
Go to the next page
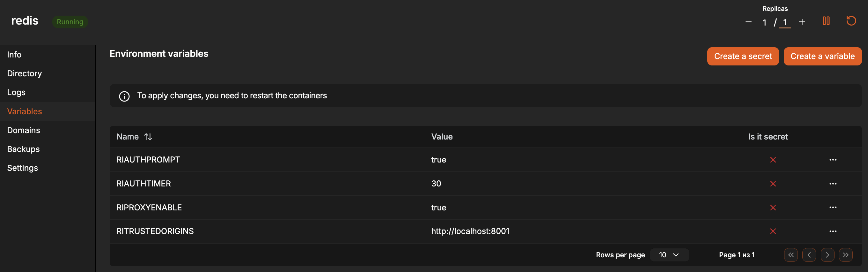tap(827, 255)
